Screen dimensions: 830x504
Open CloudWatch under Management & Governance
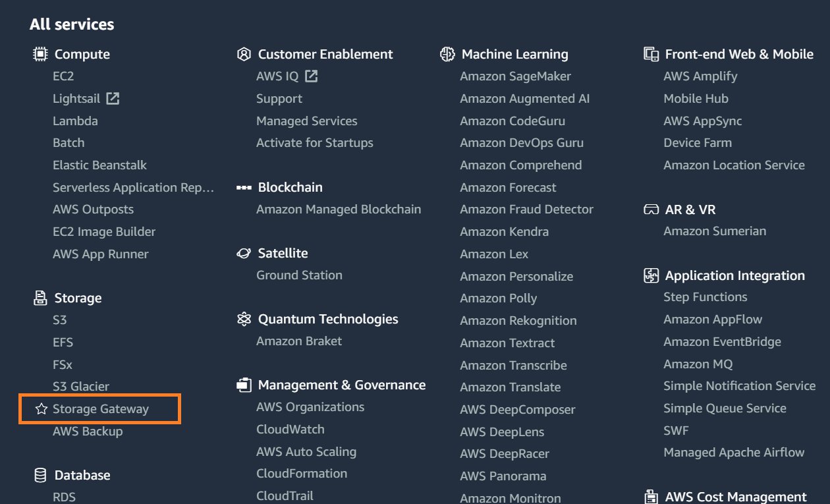[x=290, y=430]
